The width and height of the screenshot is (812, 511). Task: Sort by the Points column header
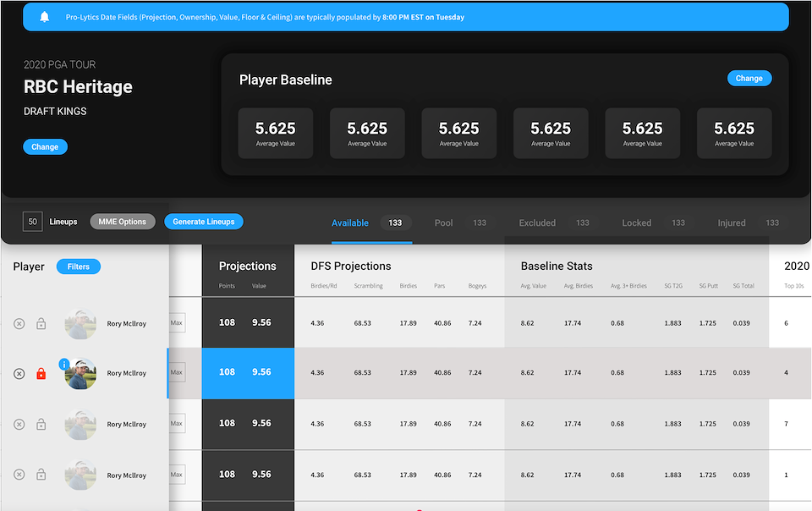227,286
